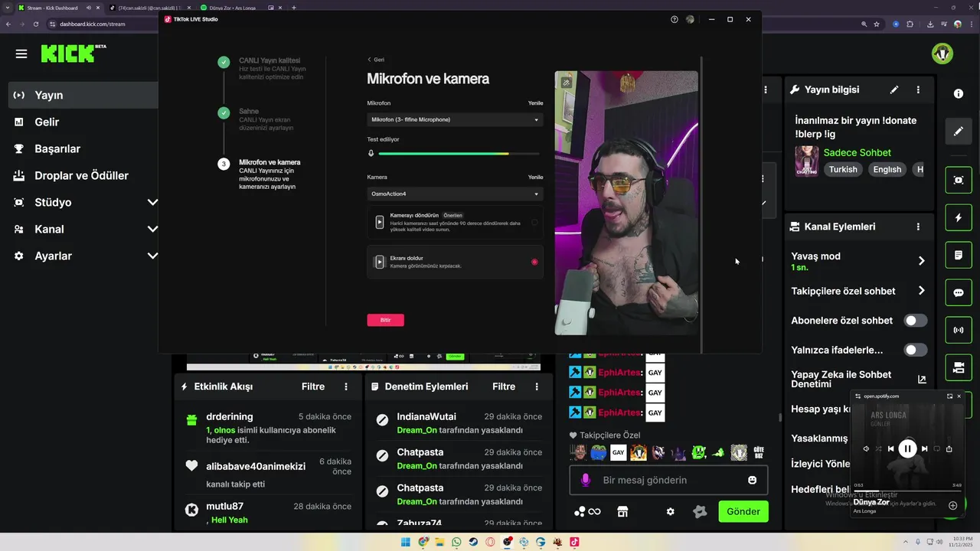
Task: Open Etkinlik Akışı three-dot menu
Action: tap(346, 386)
